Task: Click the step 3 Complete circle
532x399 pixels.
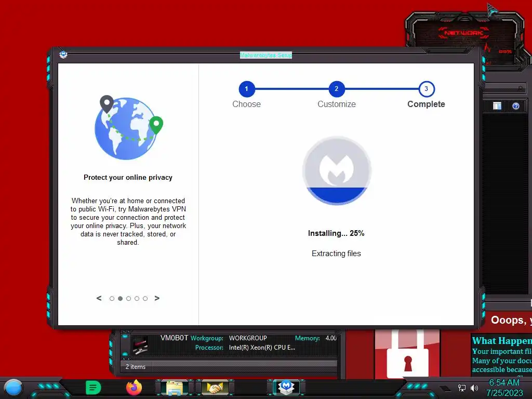Action: point(427,89)
